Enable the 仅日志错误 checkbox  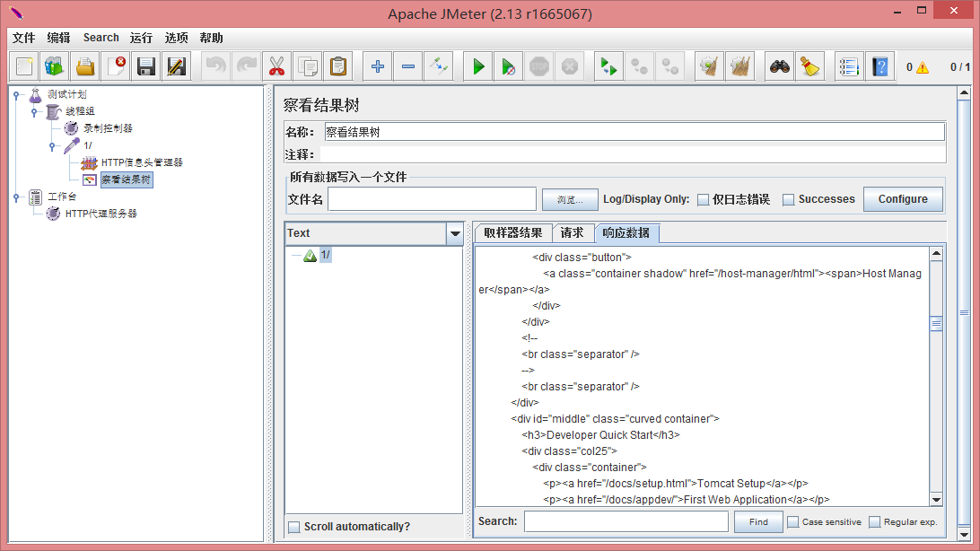[703, 199]
